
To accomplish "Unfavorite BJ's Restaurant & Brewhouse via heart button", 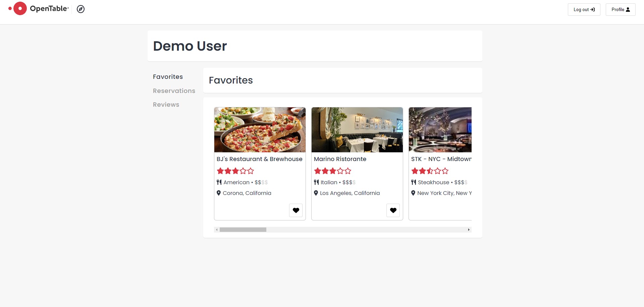I will point(296,210).
